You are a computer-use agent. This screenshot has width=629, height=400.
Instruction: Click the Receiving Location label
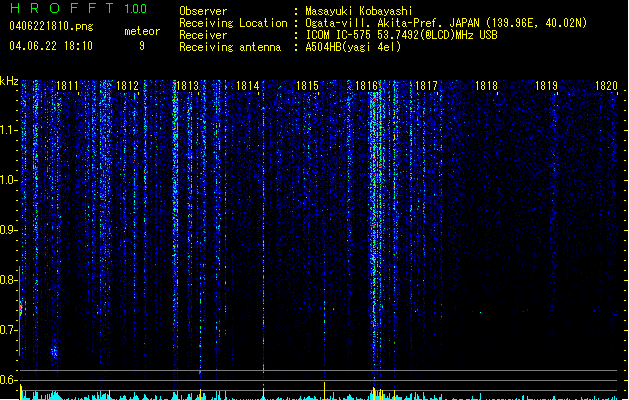(233, 23)
